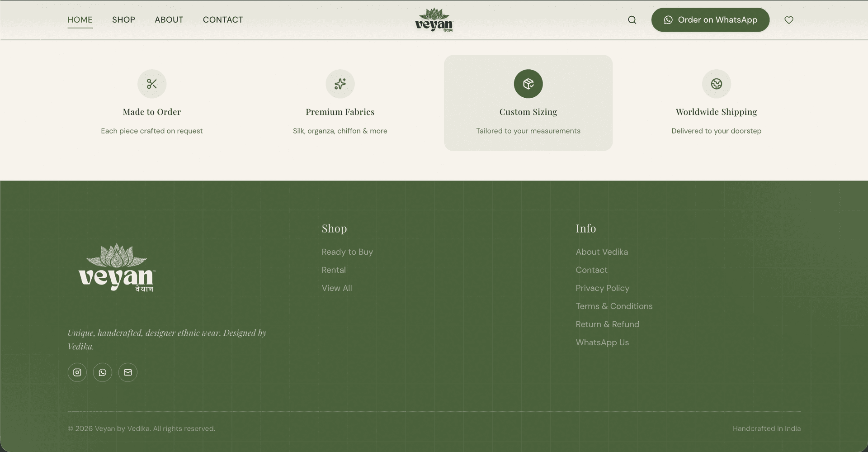Click the copyright Veyan by Vedika text
Image resolution: width=868 pixels, height=452 pixels.
coord(141,428)
